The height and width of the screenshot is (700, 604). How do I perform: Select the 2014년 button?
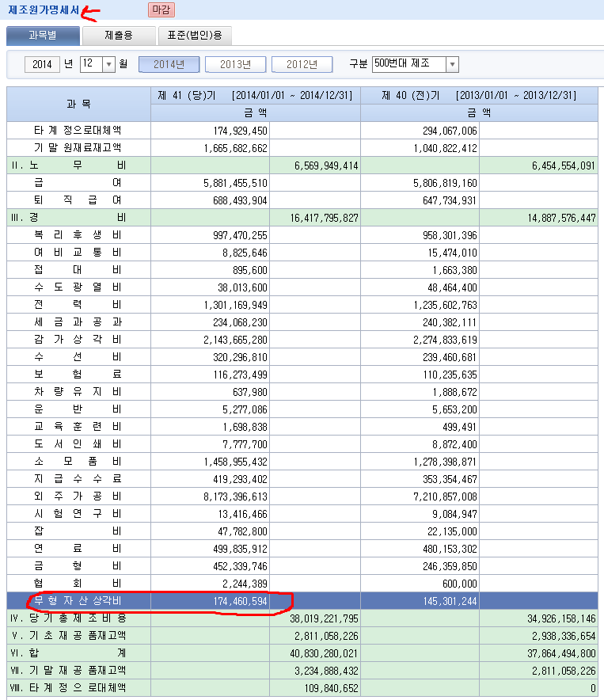click(x=169, y=64)
